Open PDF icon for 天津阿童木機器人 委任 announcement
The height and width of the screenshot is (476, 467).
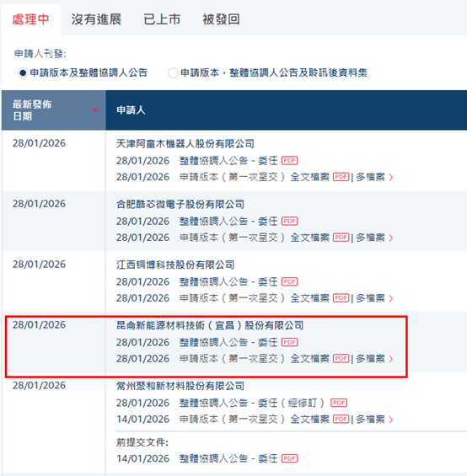[x=290, y=160]
